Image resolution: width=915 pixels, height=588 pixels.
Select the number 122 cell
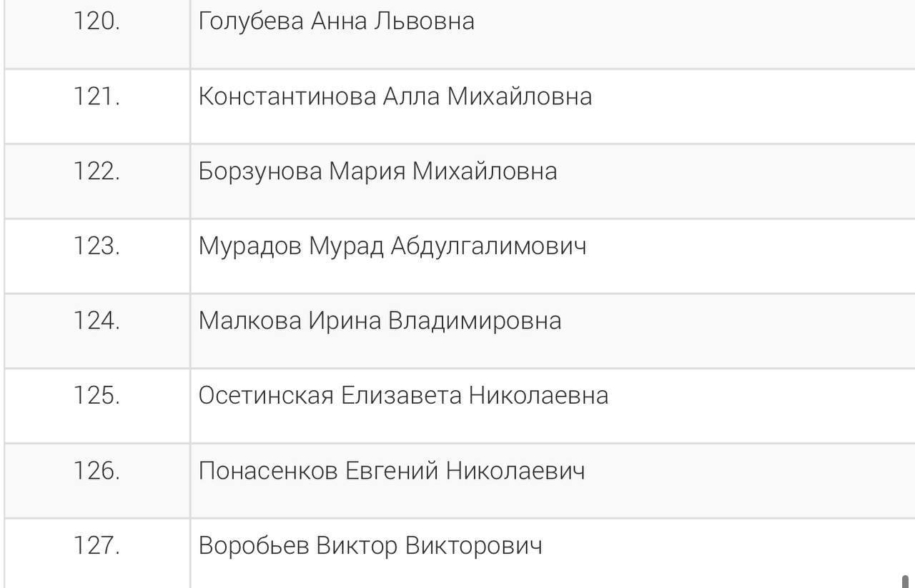[97, 171]
